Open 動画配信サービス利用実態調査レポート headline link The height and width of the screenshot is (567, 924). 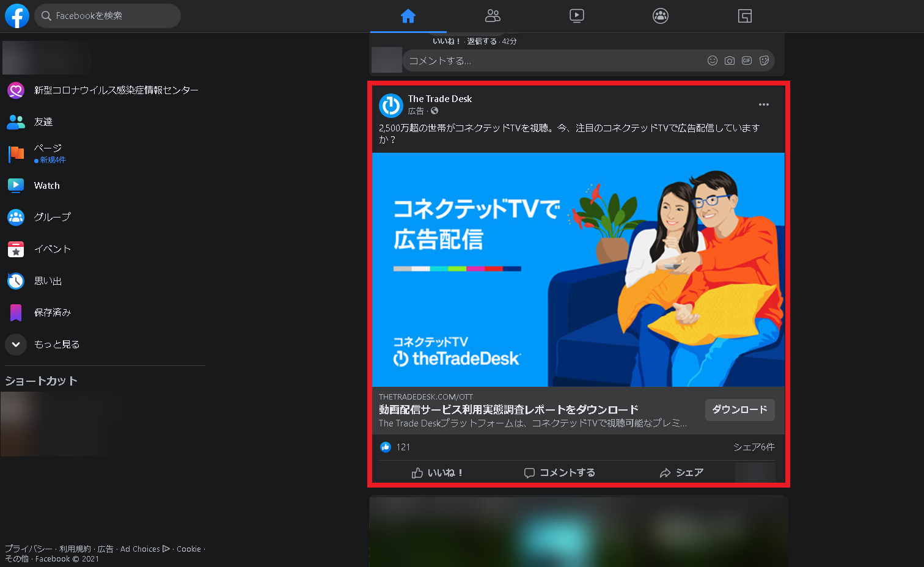(508, 409)
